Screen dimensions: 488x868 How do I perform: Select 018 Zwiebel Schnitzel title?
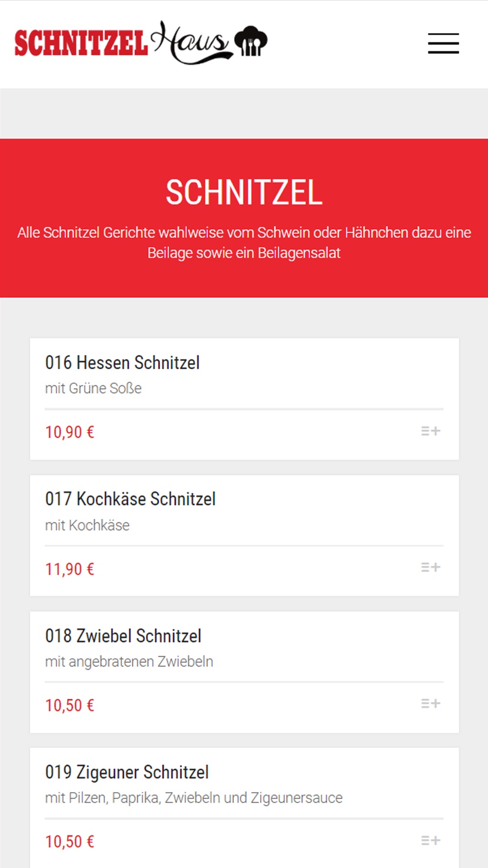(x=123, y=636)
